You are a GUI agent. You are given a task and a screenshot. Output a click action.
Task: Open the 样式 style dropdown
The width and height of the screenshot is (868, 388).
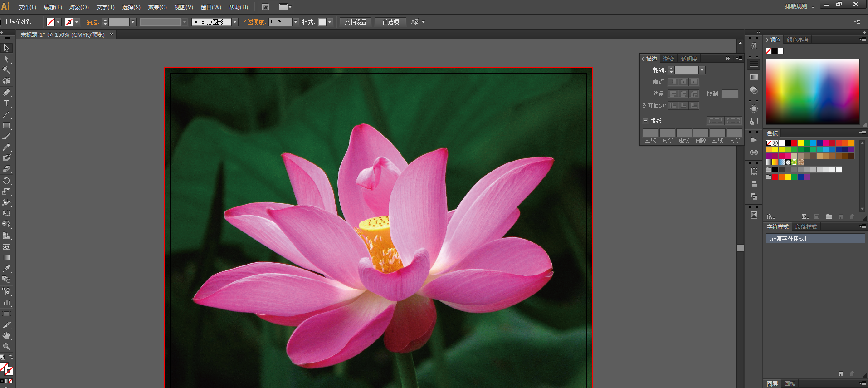[330, 22]
